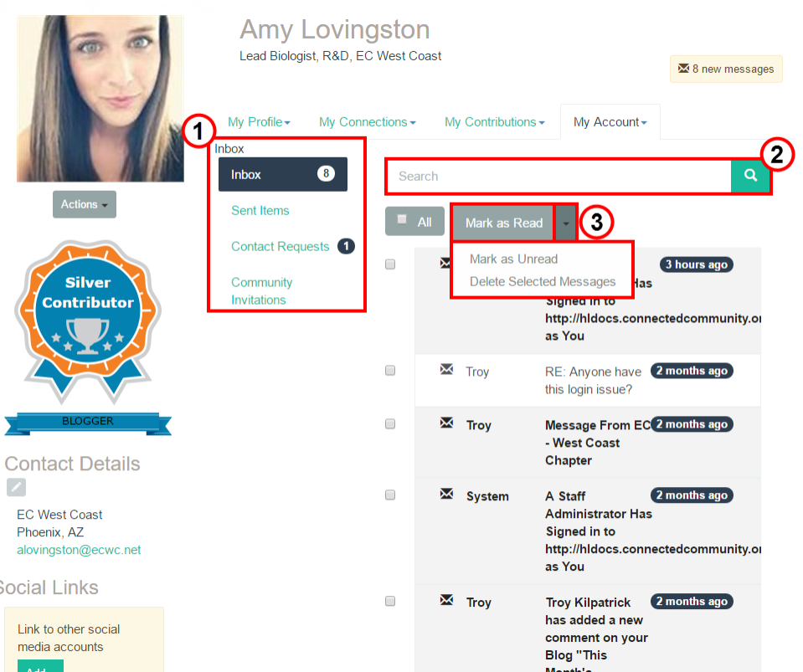Click the 'Phoenix, AZ' address line
The image size is (803, 672).
(50, 532)
